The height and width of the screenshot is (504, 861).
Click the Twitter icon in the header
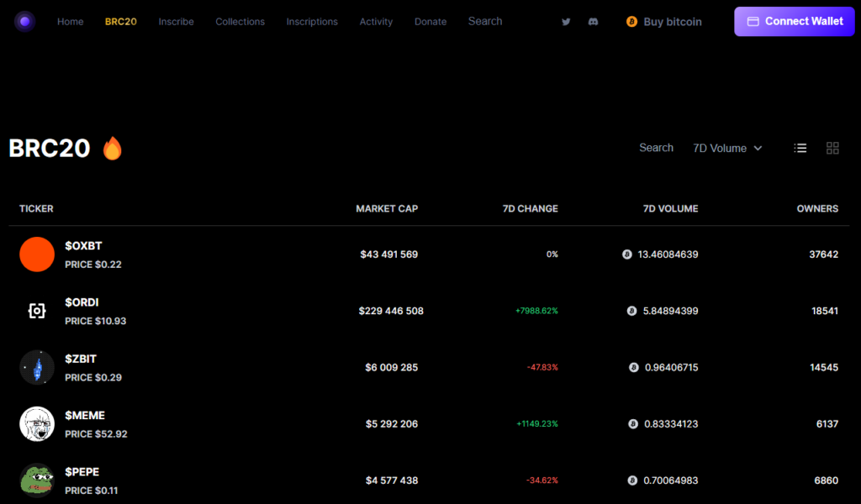click(x=566, y=21)
